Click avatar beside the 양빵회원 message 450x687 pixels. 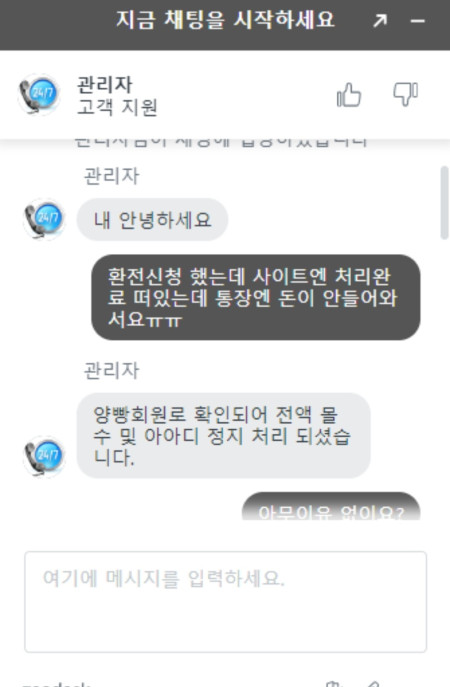[44, 457]
